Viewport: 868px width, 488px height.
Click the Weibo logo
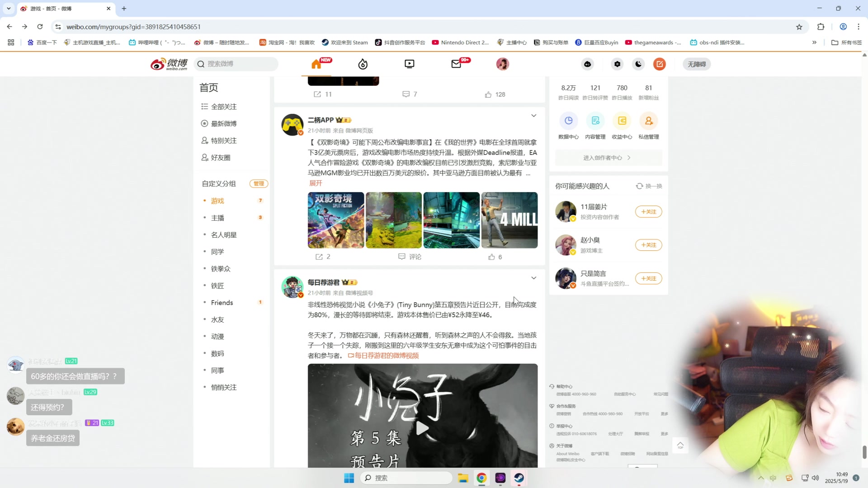click(169, 64)
